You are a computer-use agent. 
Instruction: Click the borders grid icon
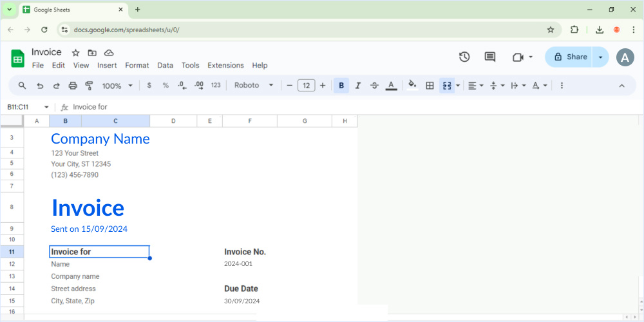pyautogui.click(x=430, y=86)
